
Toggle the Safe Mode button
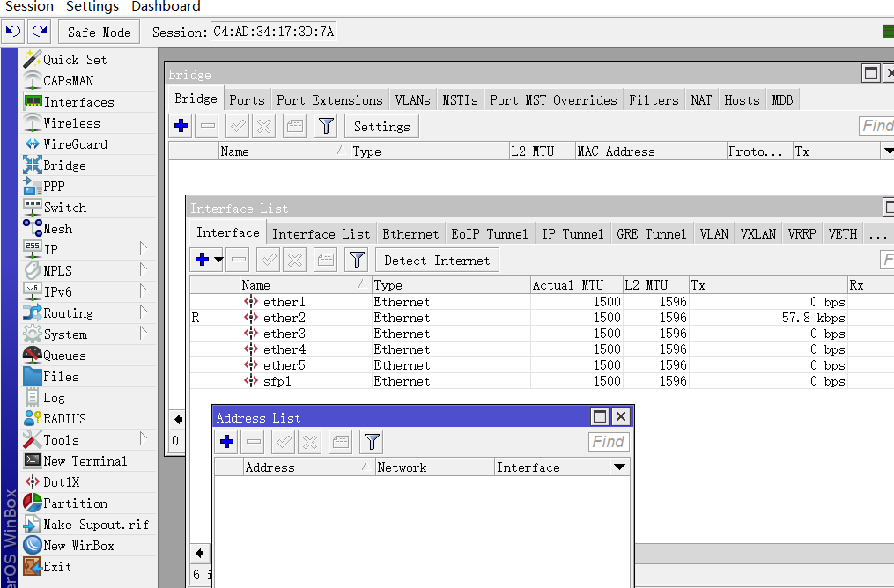coord(99,33)
